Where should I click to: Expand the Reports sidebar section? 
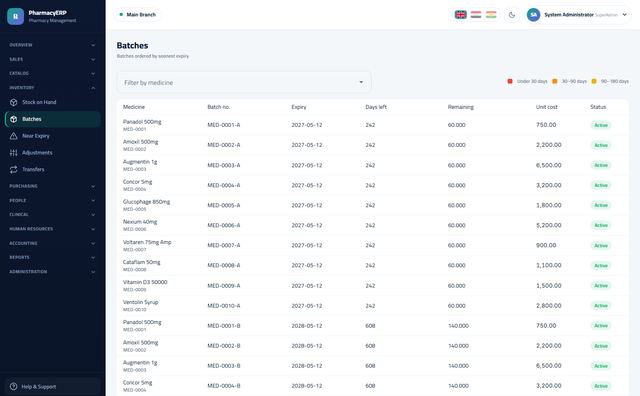52,258
